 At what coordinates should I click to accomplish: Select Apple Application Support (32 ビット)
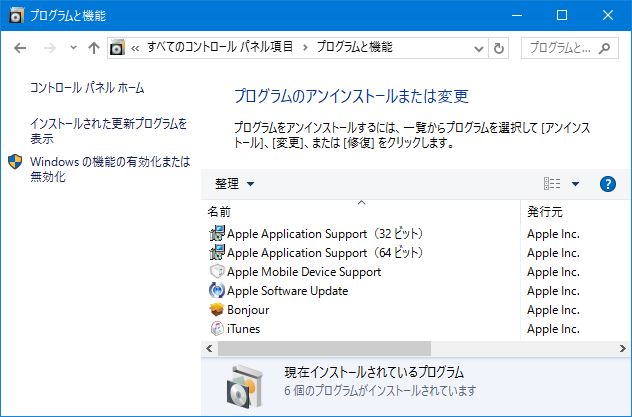[324, 234]
